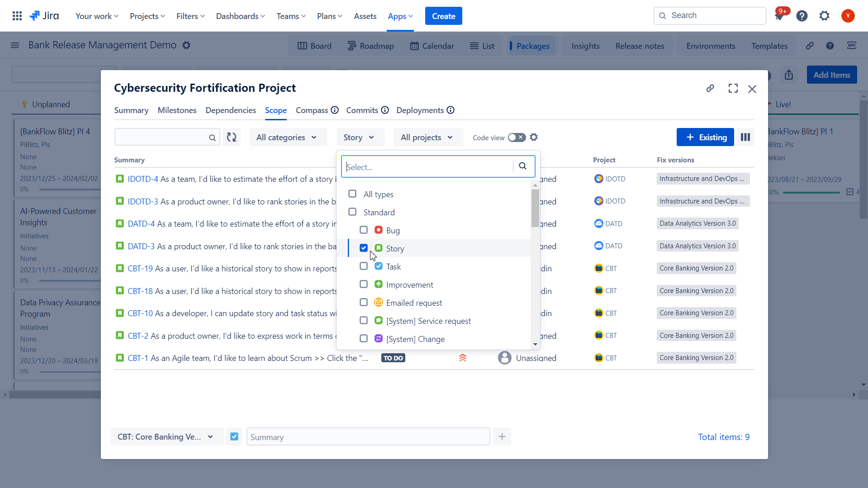This screenshot has width=868, height=488.
Task: Open code view settings gear
Action: pos(534,137)
